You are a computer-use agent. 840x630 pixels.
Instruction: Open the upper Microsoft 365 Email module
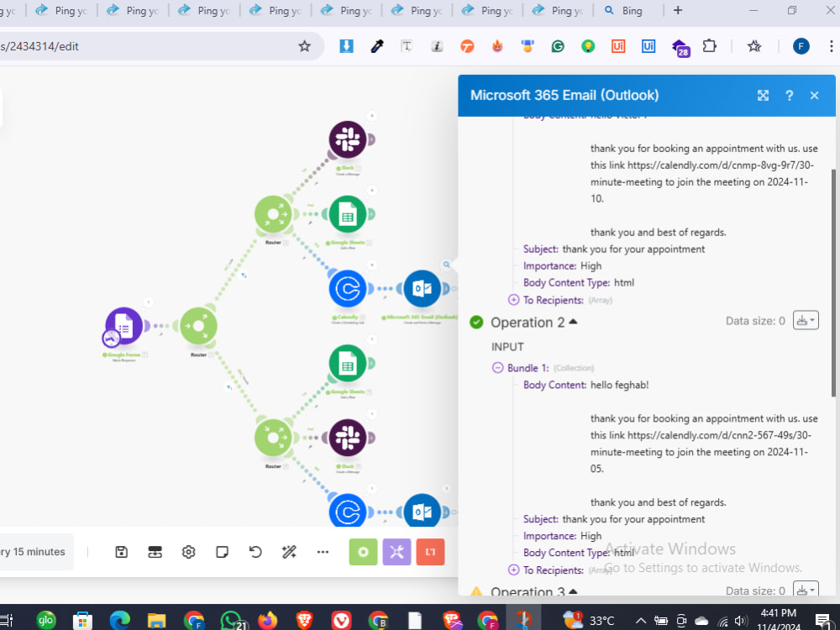423,289
